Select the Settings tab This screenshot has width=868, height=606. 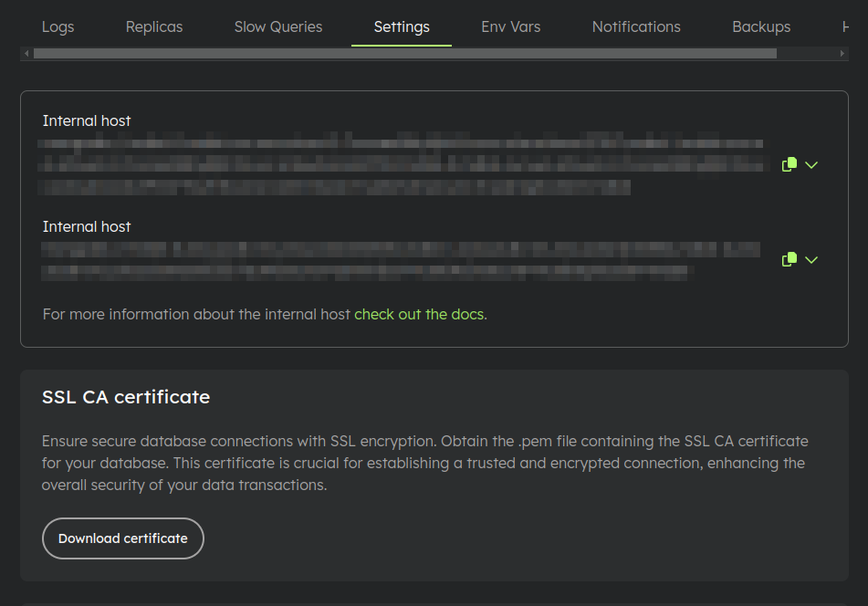[402, 26]
